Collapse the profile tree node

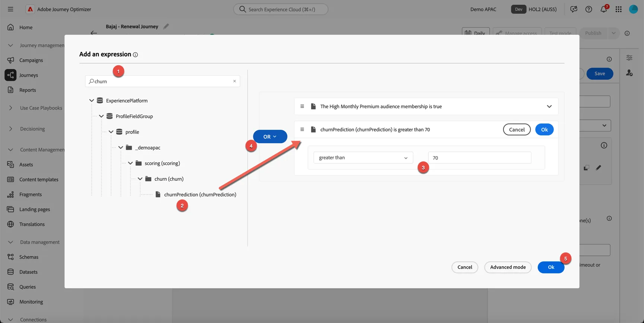point(111,132)
